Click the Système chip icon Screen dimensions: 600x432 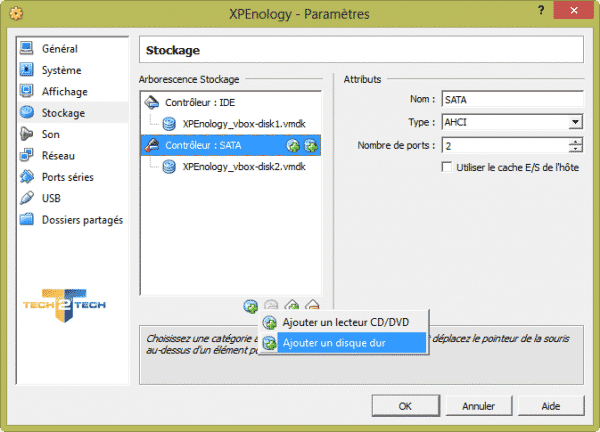pos(27,69)
